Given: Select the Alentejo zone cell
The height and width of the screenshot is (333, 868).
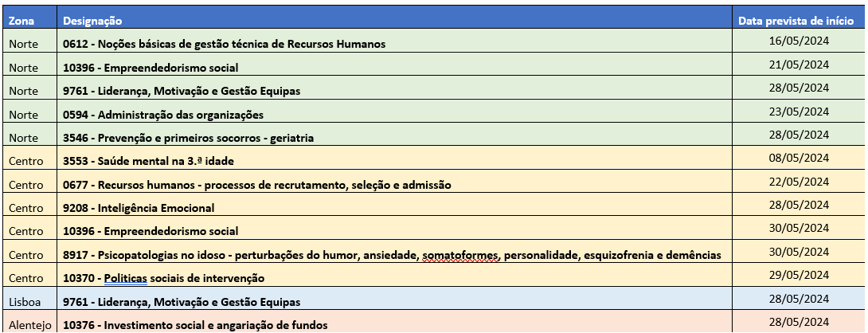Looking at the screenshot, I should click(x=30, y=323).
